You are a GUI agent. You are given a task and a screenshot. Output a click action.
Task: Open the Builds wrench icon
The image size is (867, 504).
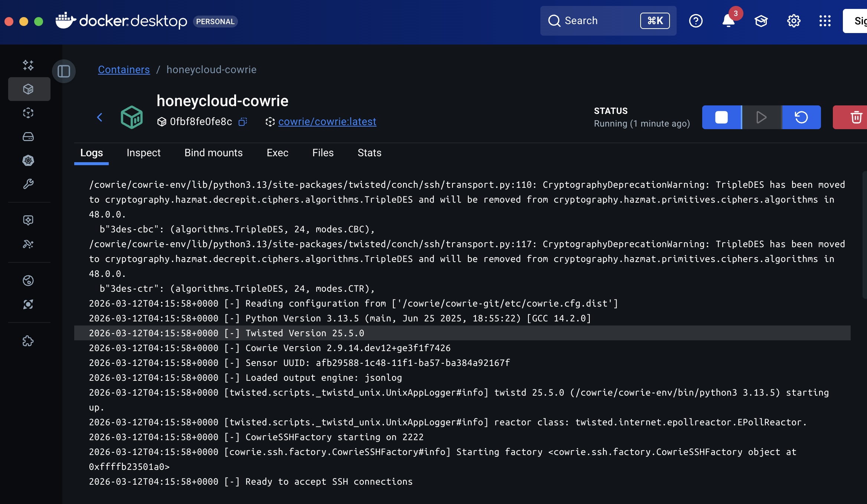point(28,184)
